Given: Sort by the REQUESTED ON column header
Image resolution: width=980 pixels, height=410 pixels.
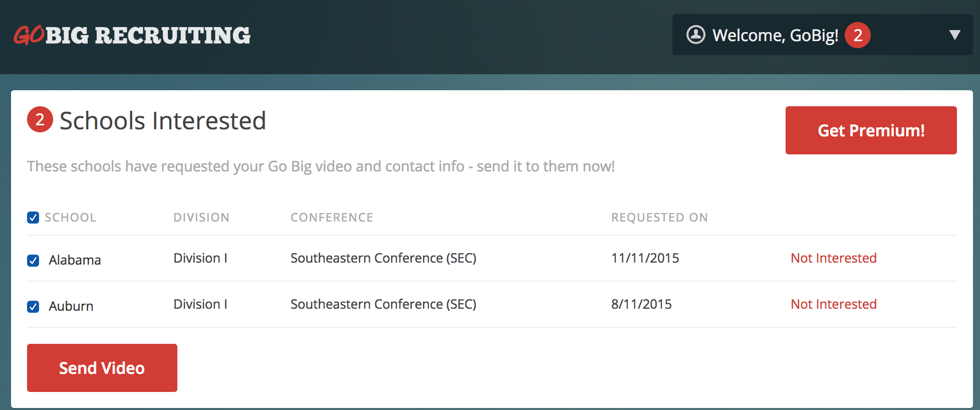Looking at the screenshot, I should pyautogui.click(x=659, y=218).
